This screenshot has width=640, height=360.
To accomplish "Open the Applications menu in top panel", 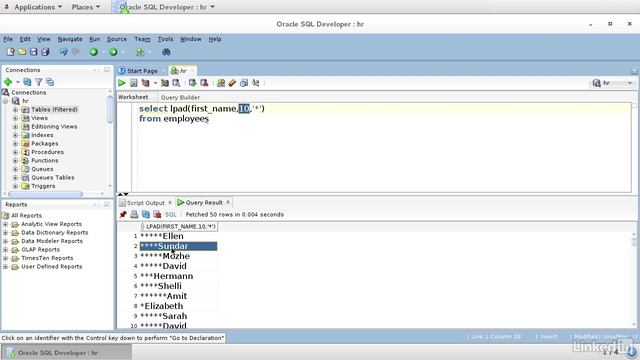I will [38, 7].
